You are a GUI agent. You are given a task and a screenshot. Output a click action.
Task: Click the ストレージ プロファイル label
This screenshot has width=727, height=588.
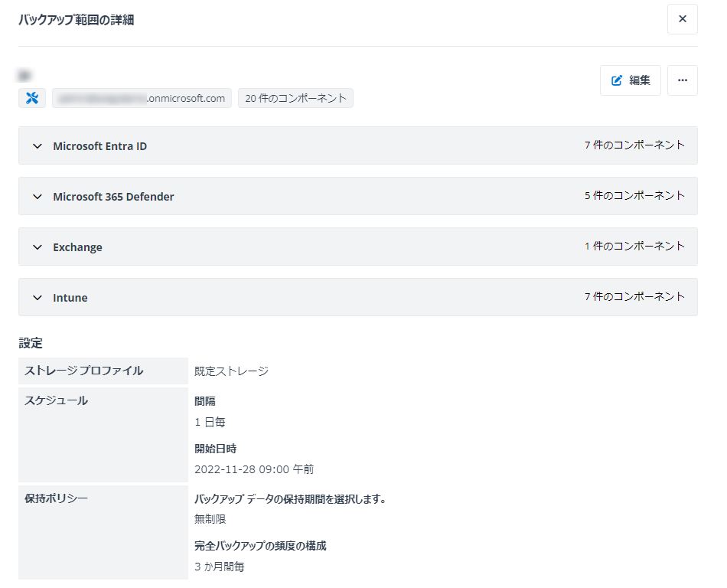pos(84,371)
